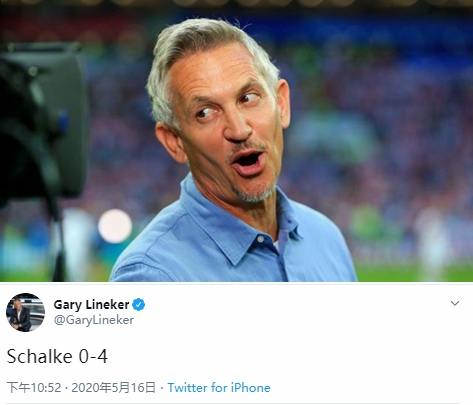Open the tweet options chevron menu
Viewport: 473px width, 405px height.
click(455, 303)
